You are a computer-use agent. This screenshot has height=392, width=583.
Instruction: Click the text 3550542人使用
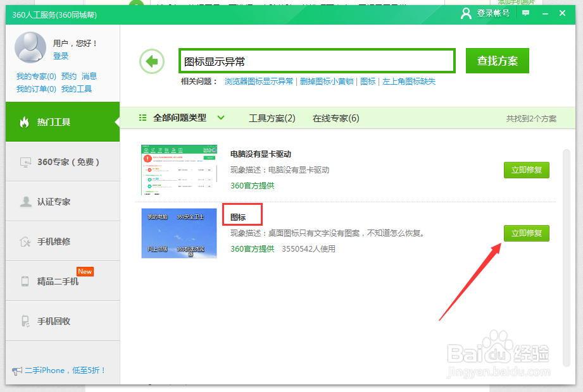[308, 248]
